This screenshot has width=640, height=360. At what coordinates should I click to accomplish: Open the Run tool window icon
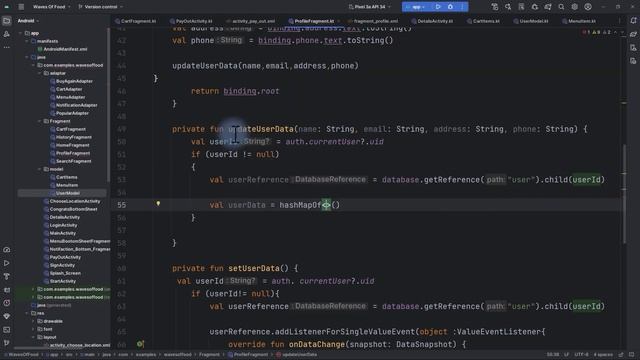[7, 263]
